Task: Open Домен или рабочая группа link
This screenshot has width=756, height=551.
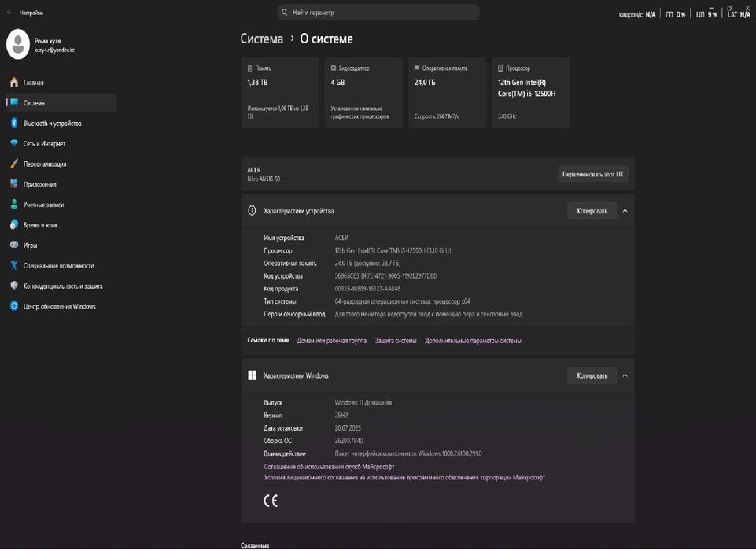Action: click(332, 341)
